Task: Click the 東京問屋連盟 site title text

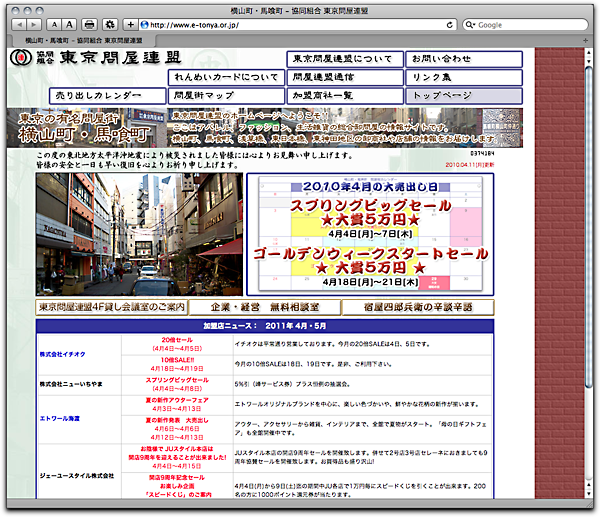Action: (120, 57)
